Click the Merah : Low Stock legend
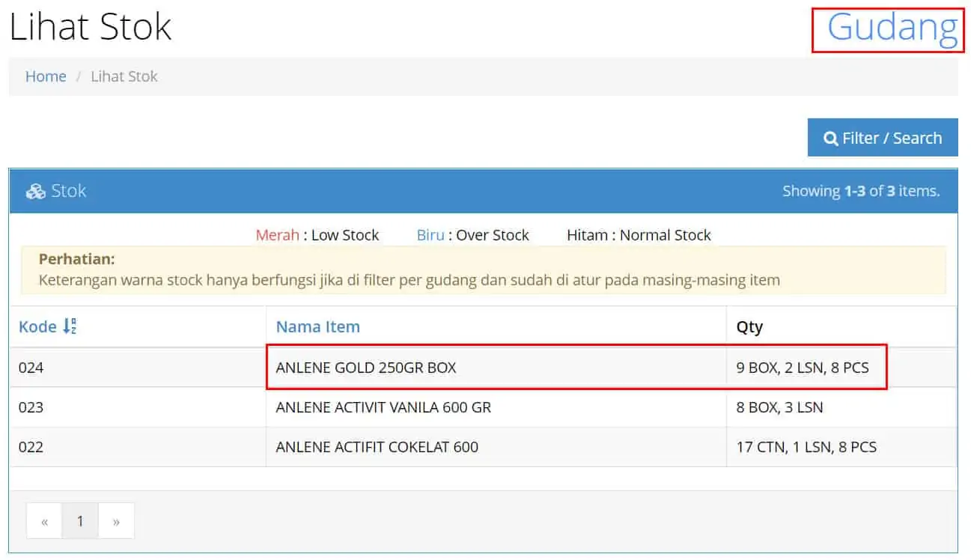The height and width of the screenshot is (560, 971). click(317, 235)
